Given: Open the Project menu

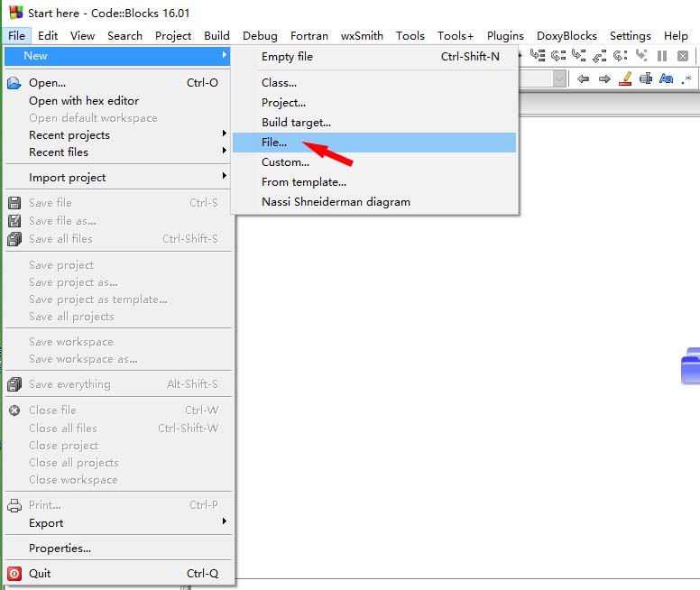Looking at the screenshot, I should (x=173, y=36).
